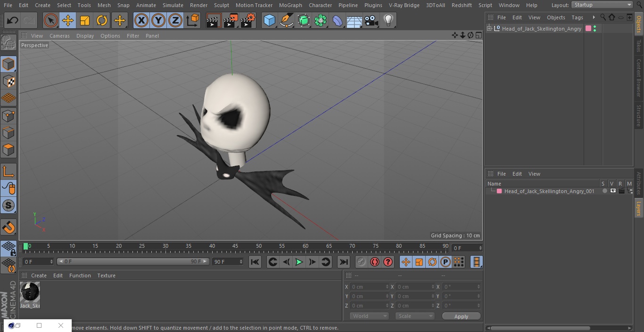The height and width of the screenshot is (332, 644).
Task: Switch to the Layers side tab
Action: click(639, 208)
